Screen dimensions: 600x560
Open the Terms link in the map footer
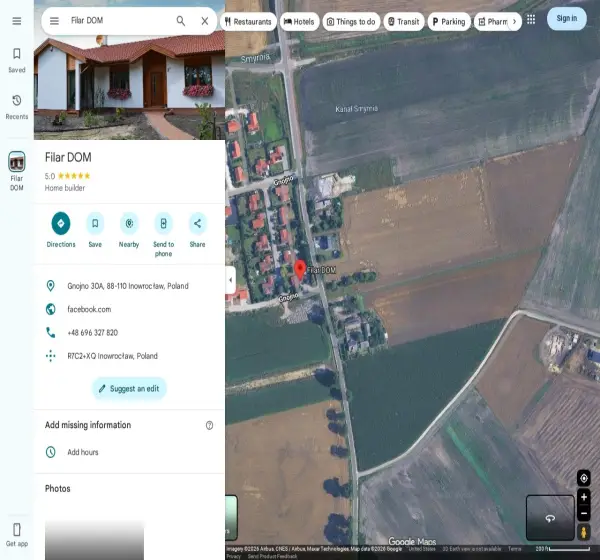[514, 549]
